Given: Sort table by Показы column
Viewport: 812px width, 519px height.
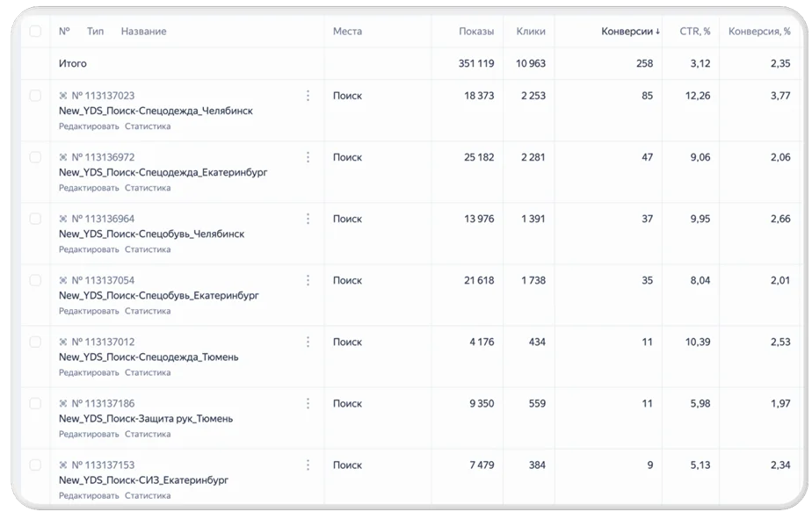Looking at the screenshot, I should (476, 32).
